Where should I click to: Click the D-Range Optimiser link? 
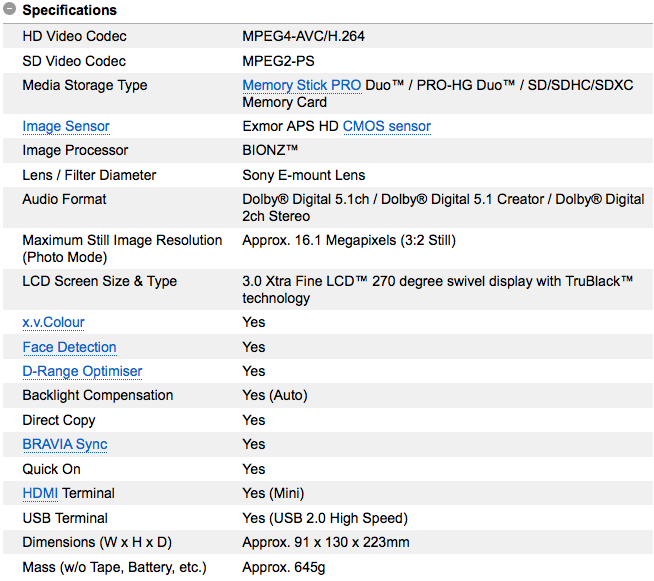82,371
